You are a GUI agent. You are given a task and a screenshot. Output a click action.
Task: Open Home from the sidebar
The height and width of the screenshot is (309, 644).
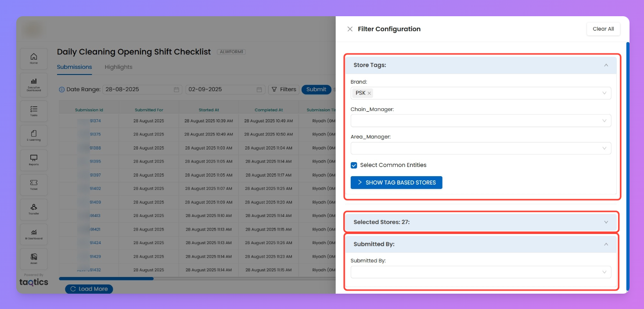click(34, 58)
